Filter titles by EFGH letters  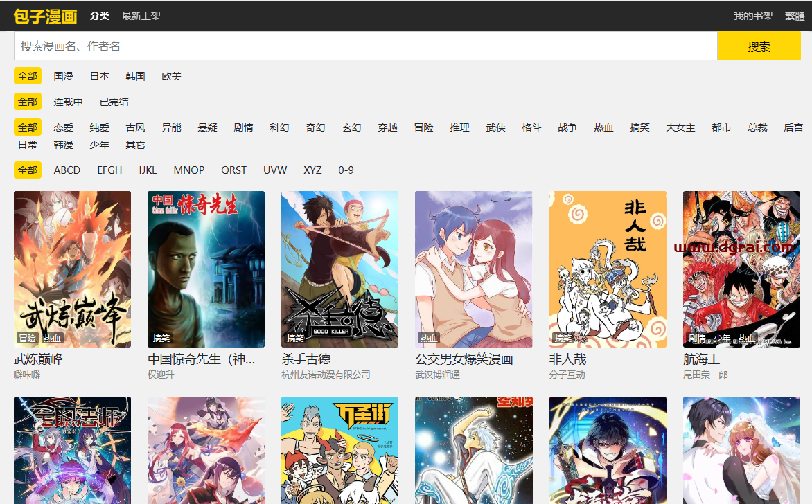(x=109, y=170)
